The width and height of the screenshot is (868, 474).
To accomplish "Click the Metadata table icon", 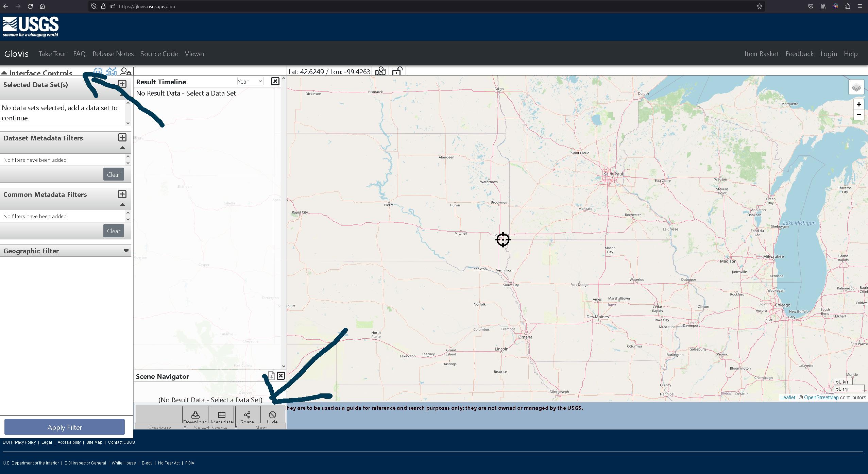I will pyautogui.click(x=222, y=416).
